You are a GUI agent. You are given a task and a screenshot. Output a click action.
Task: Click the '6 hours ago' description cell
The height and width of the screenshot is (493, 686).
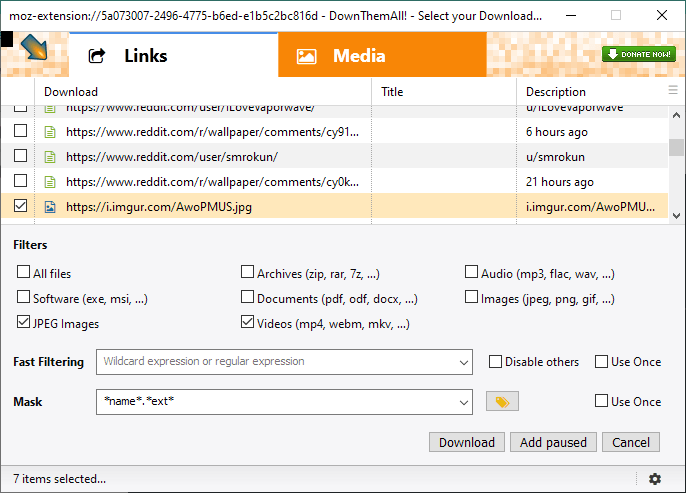(x=556, y=132)
